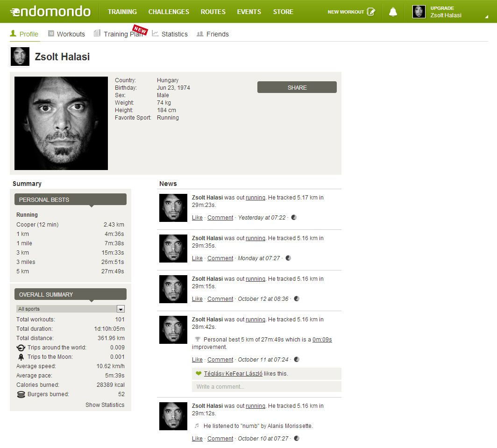This screenshot has height=448, width=497.
Task: Switch to the Statistics tab
Action: 170,34
